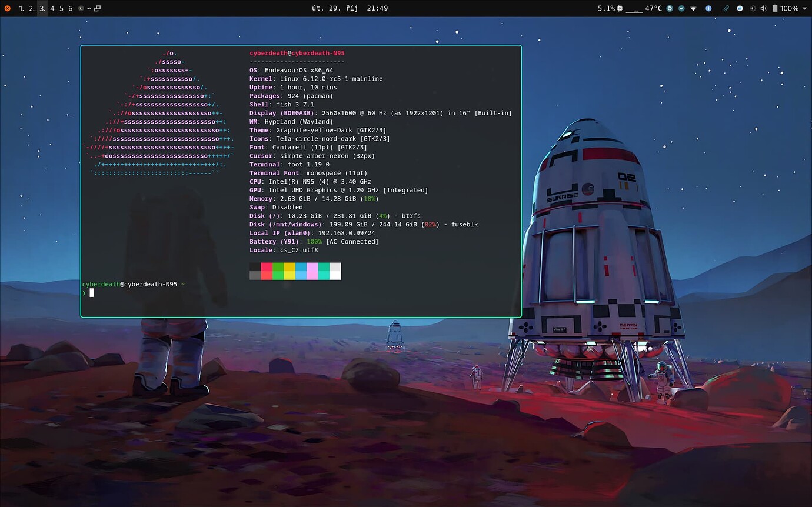812x507 pixels.
Task: Click the "Packages: 924 (pacman)" line
Action: click(291, 96)
